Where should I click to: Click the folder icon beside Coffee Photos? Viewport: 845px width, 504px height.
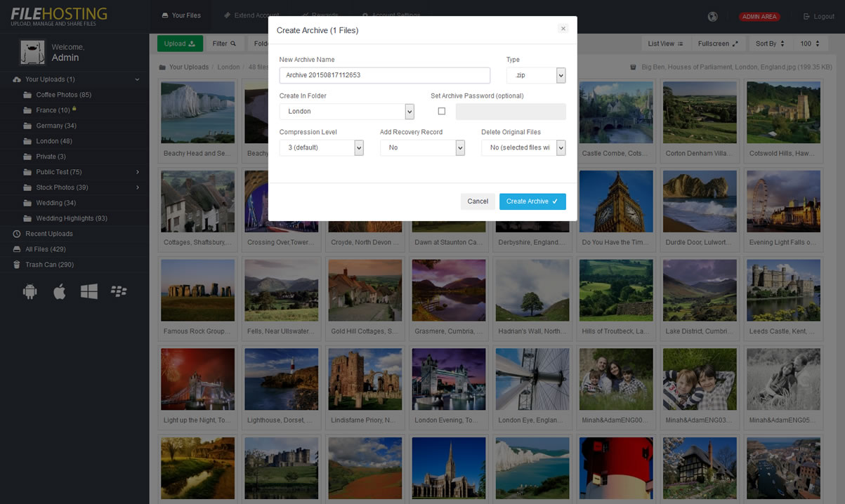click(27, 95)
